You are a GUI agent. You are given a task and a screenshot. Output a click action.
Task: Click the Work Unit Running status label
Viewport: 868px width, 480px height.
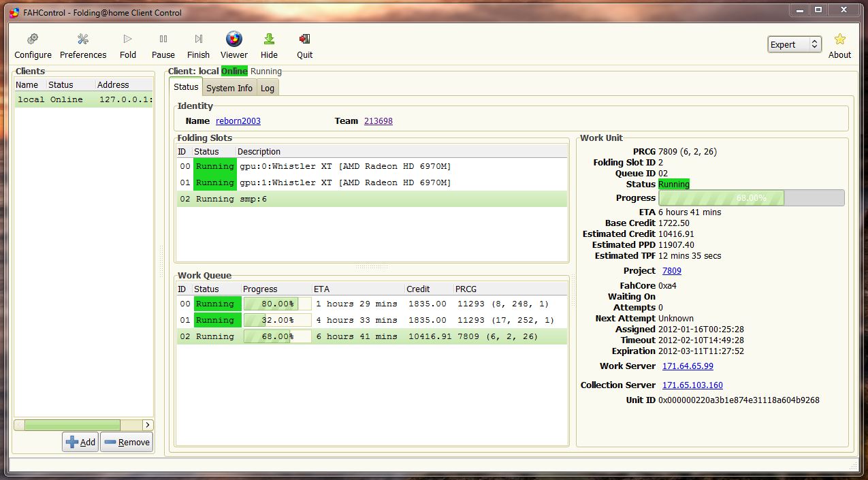[x=674, y=184]
